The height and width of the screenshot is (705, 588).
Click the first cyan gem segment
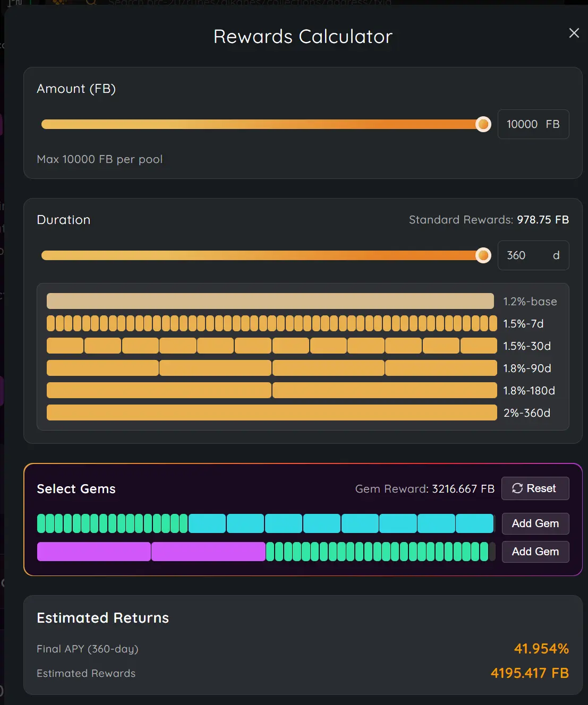coord(207,523)
